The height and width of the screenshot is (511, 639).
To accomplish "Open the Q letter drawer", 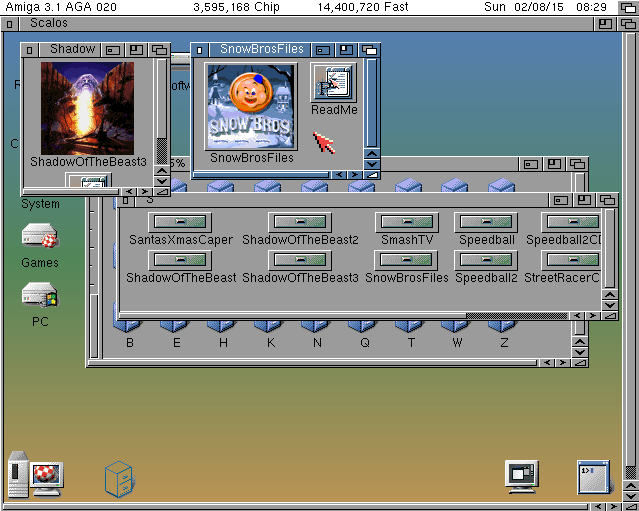I will coord(362,326).
